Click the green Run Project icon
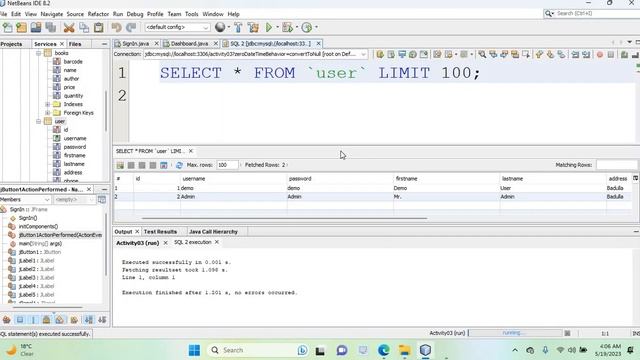The width and height of the screenshot is (640, 360). tap(269, 27)
